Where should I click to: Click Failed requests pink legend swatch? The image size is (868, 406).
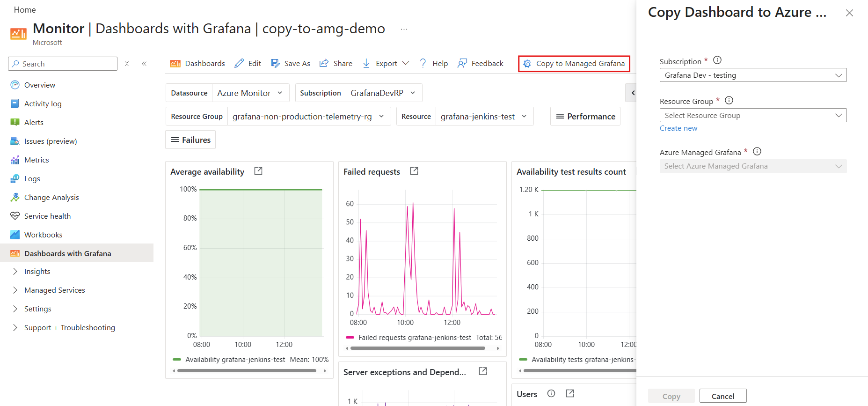(x=350, y=337)
